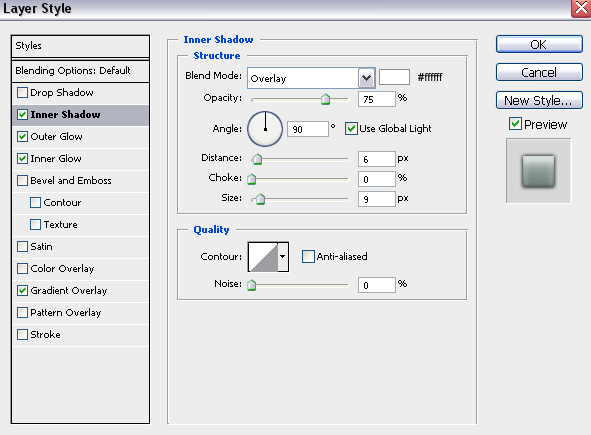Screen dimensions: 591x435
Task: Click the OK button
Action: (x=539, y=44)
